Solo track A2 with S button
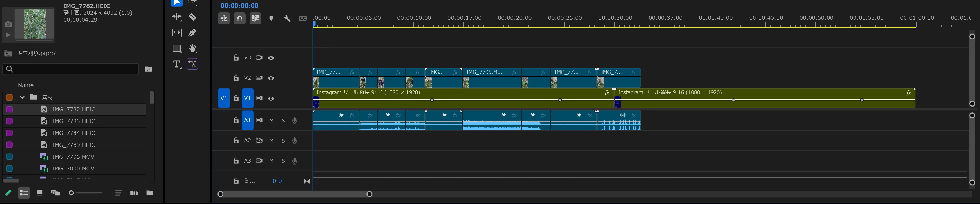The image size is (980, 204). (x=283, y=140)
